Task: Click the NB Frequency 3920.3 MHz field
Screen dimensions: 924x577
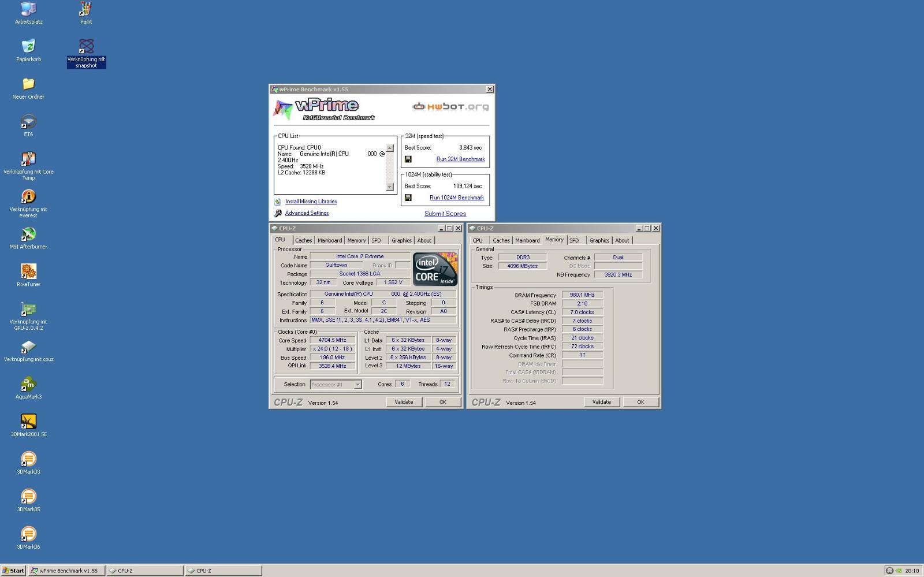Action: coord(618,275)
